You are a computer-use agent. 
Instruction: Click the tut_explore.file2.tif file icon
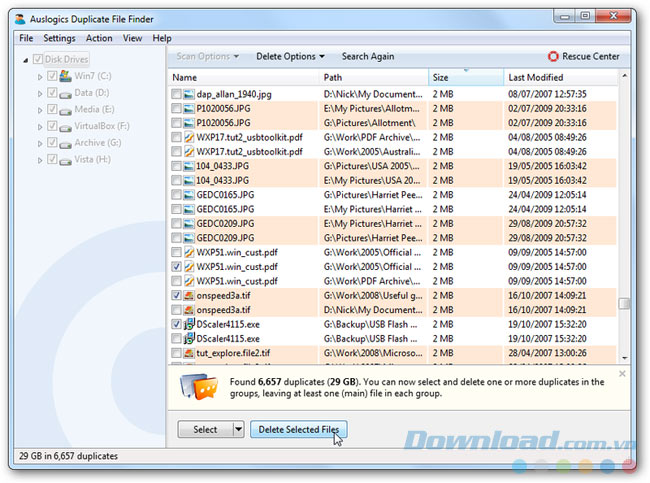click(x=189, y=353)
